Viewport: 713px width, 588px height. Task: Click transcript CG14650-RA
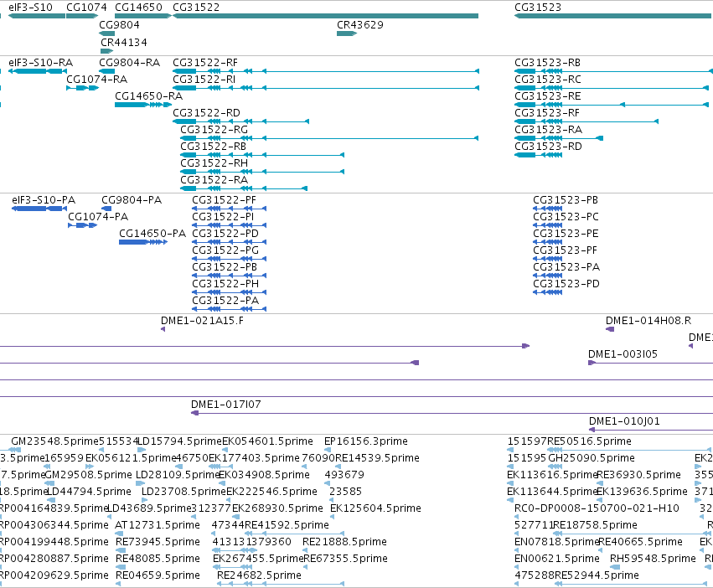(x=143, y=105)
